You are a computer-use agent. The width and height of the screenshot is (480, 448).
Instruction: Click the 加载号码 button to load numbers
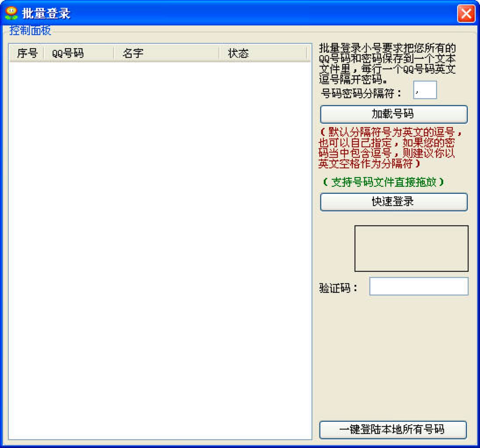(394, 114)
